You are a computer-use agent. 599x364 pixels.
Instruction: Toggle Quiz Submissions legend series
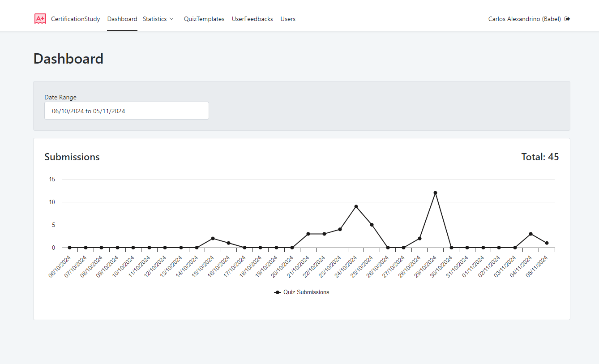[306, 292]
